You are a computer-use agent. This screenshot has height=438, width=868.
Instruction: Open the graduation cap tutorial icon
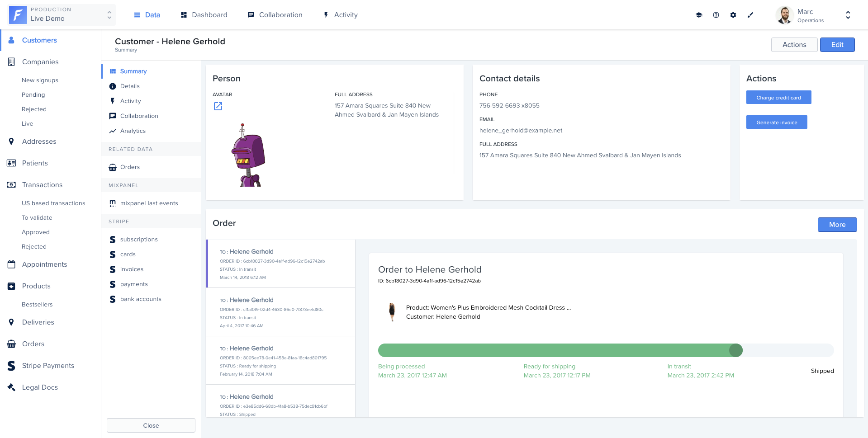click(x=699, y=15)
